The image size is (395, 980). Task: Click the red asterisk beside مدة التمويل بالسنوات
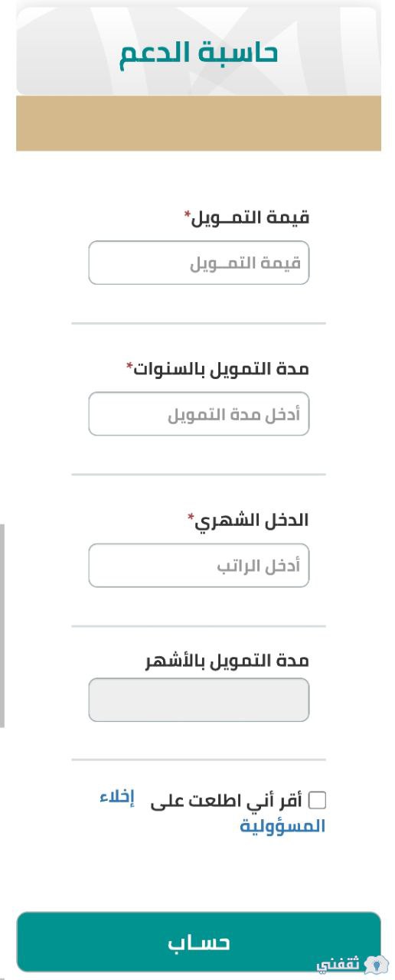(x=129, y=366)
